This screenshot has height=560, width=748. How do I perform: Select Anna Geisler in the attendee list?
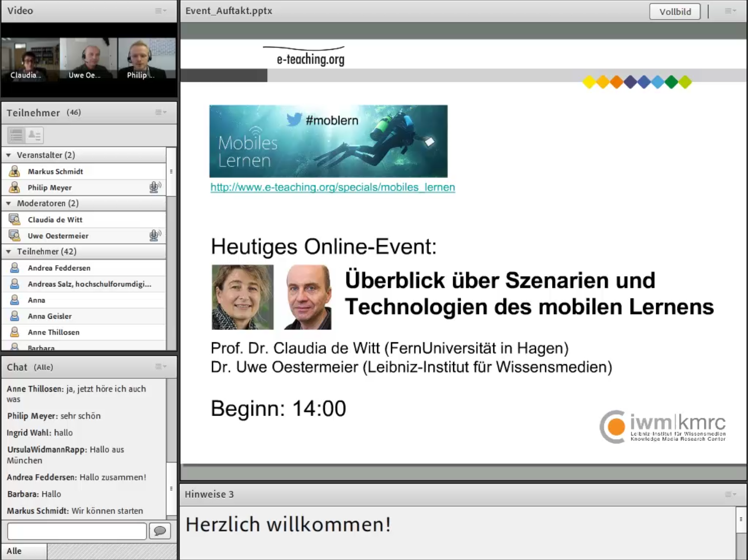tap(84, 316)
